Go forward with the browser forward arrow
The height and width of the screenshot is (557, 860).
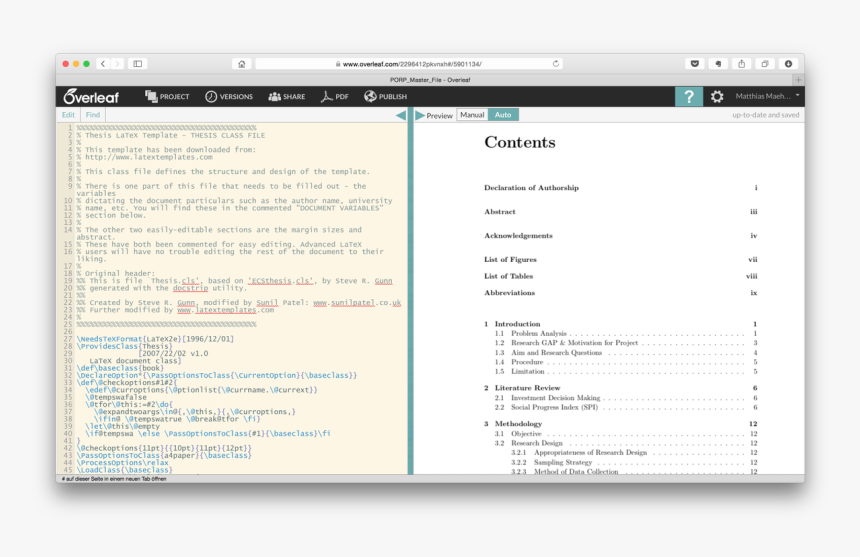tap(117, 64)
